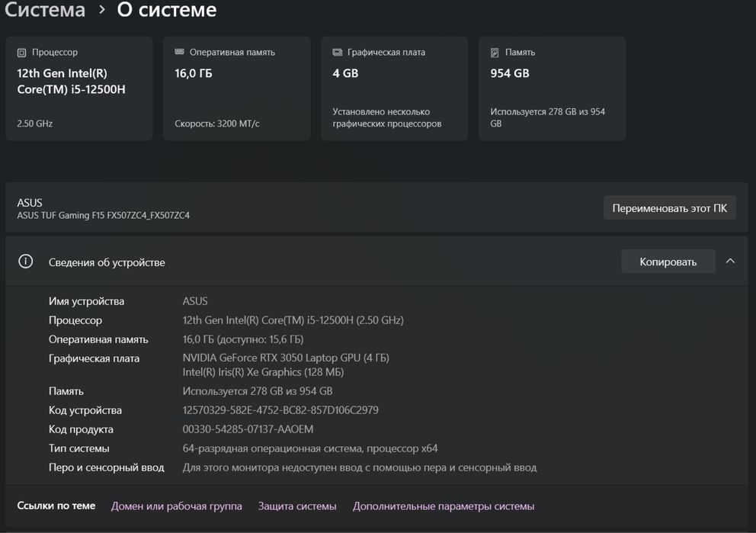Select pen and touch input value text
This screenshot has height=533, width=756.
click(x=360, y=467)
